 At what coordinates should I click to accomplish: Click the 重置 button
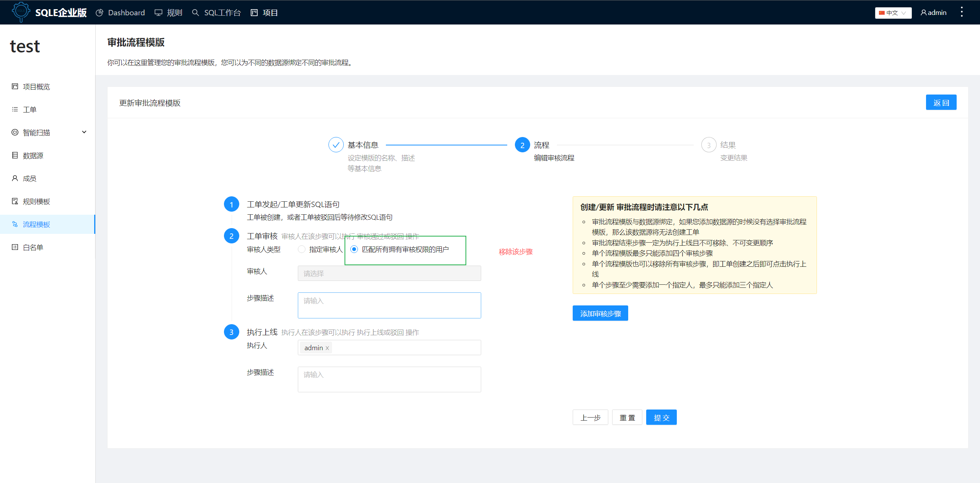click(627, 418)
